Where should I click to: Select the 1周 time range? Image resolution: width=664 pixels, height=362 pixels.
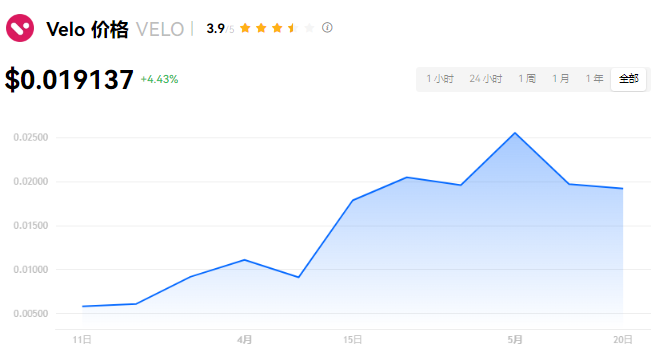[527, 79]
